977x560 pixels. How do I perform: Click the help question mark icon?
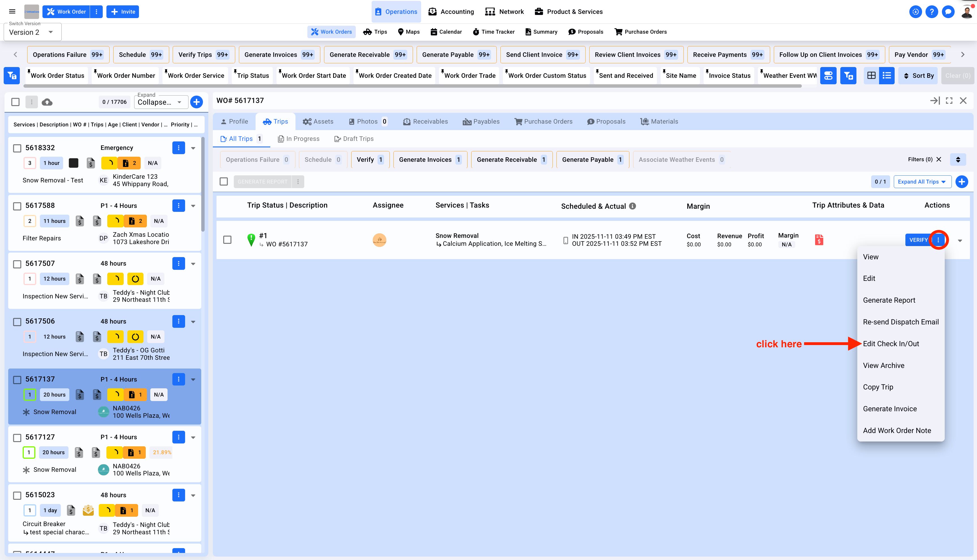point(932,12)
